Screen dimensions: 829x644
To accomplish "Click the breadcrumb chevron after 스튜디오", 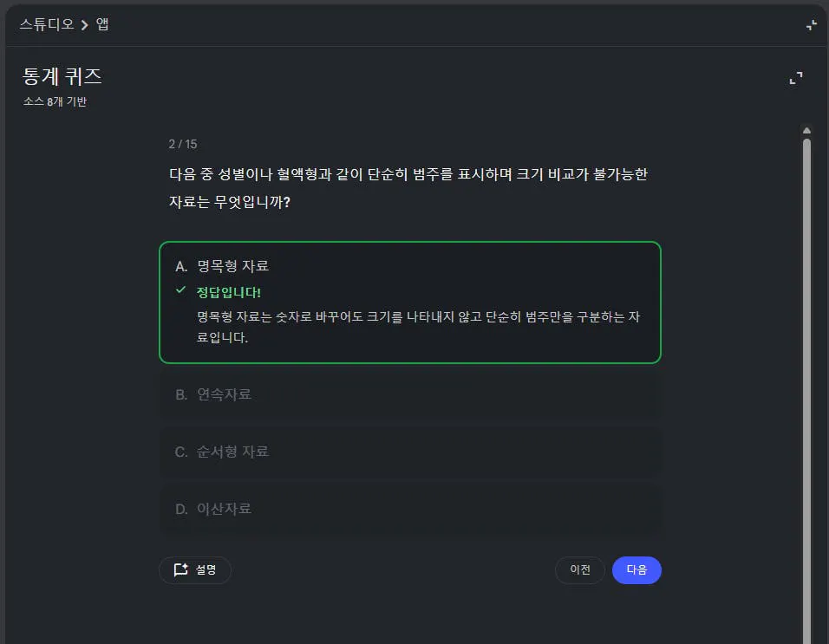I will [x=85, y=25].
